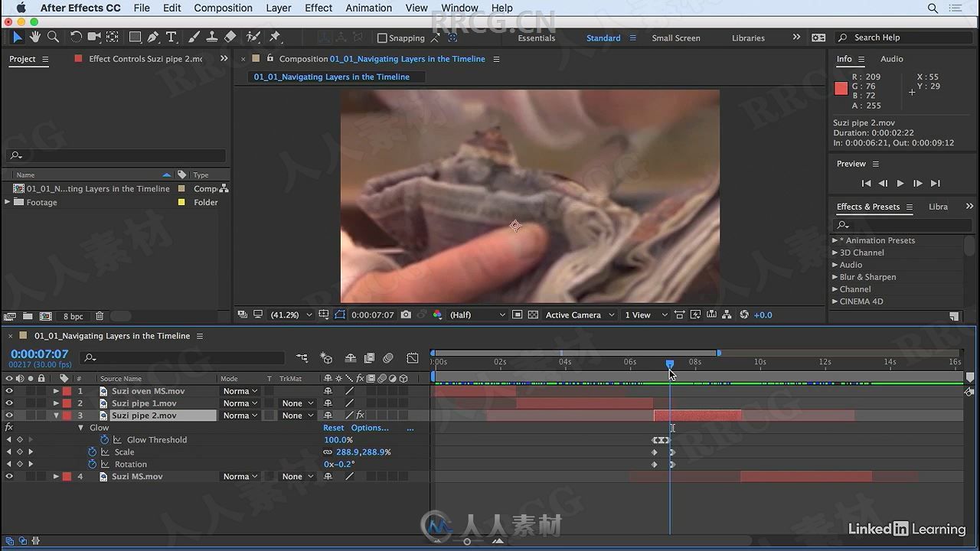The height and width of the screenshot is (551, 980).
Task: Switch to the Audio panel tab
Action: pyautogui.click(x=891, y=59)
